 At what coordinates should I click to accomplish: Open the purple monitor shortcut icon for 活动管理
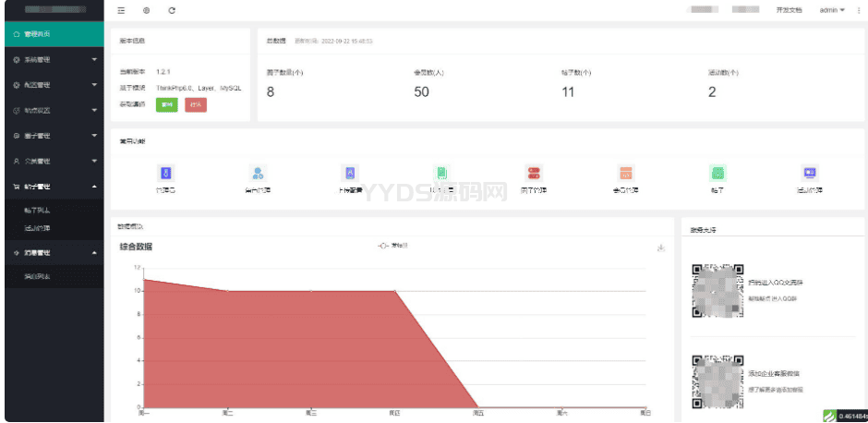point(810,174)
